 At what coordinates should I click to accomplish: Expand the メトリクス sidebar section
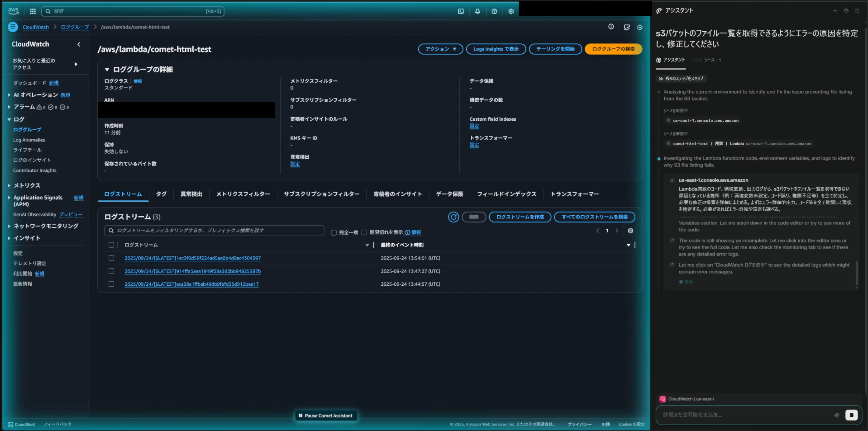click(x=9, y=185)
